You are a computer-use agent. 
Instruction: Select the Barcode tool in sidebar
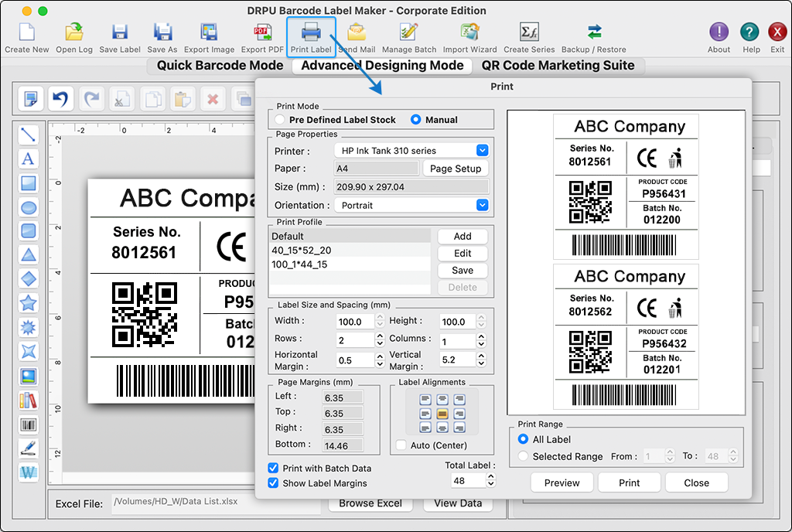tap(29, 425)
